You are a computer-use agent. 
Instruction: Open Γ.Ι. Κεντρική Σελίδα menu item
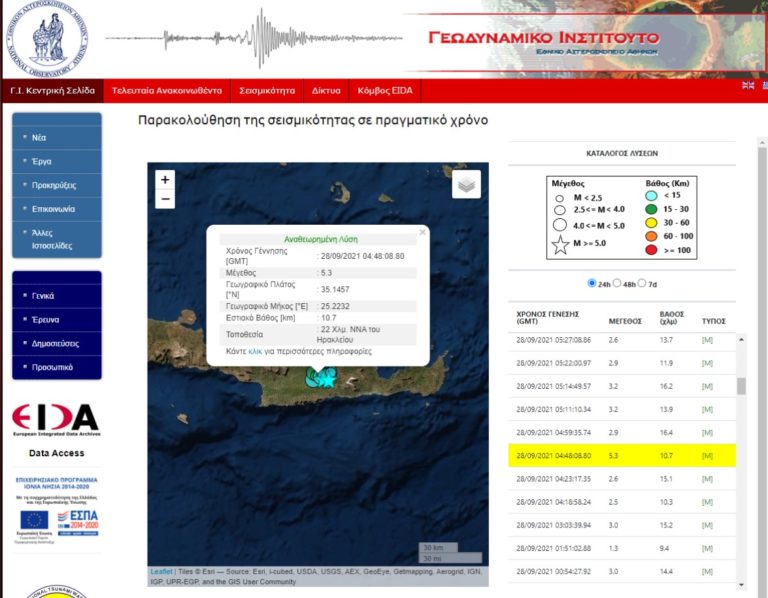(52, 91)
